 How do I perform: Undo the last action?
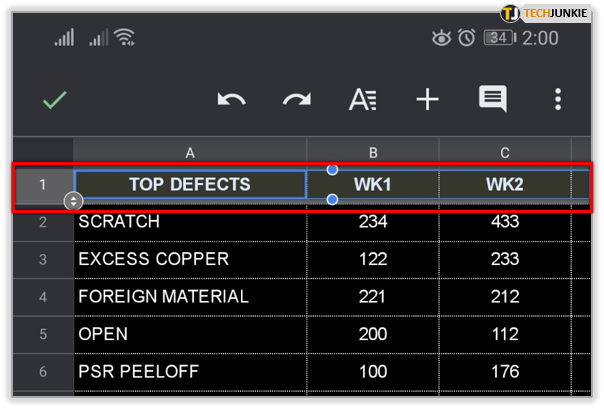(x=232, y=100)
